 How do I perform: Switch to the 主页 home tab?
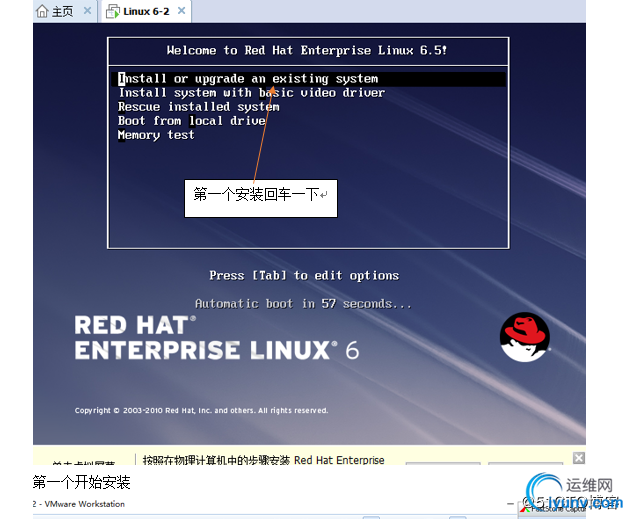click(x=63, y=11)
